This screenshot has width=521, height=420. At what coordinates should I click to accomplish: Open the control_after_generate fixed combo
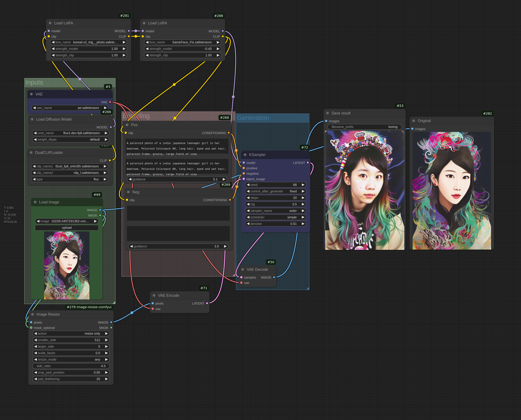tap(275, 191)
